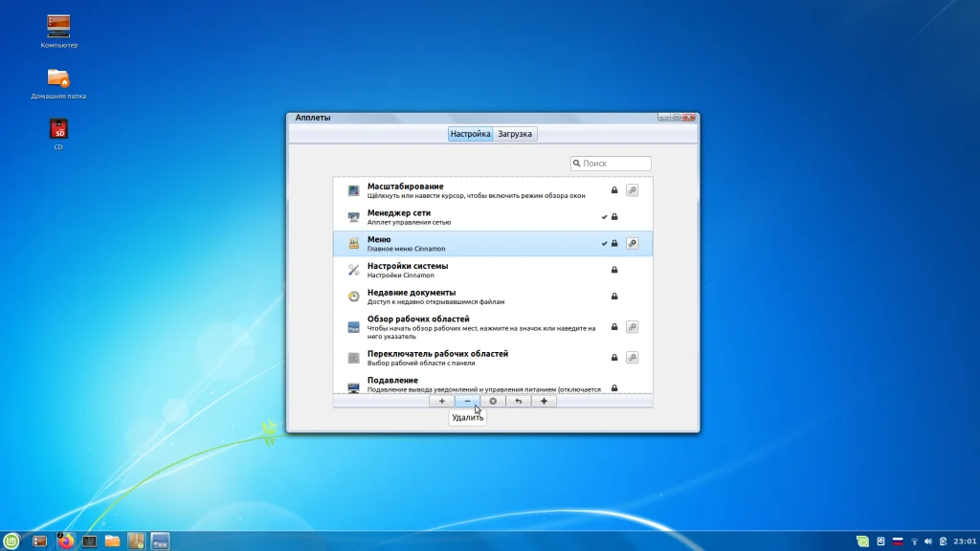Viewport: 980px width, 551px height.
Task: Click the Поиск search field
Action: 614,164
